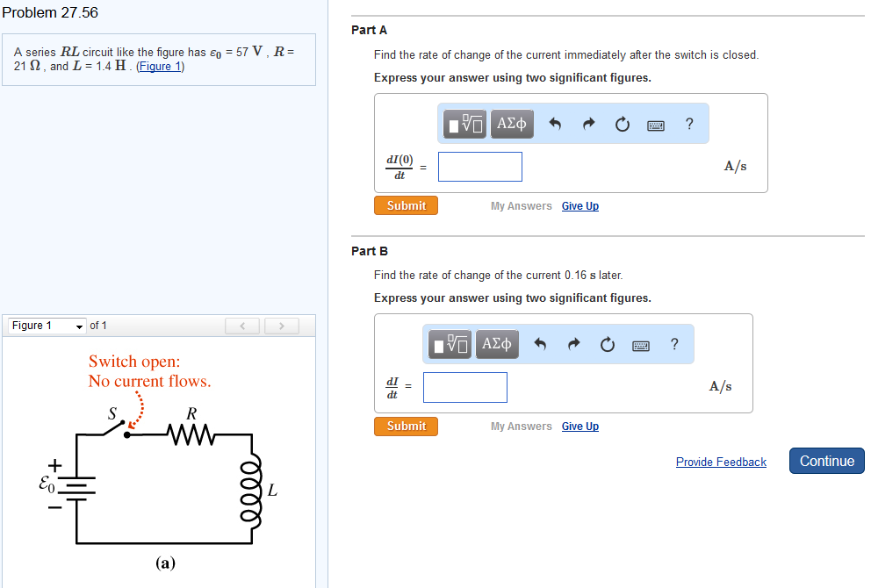The image size is (871, 588).
Task: Give up on Part B
Action: (x=579, y=427)
